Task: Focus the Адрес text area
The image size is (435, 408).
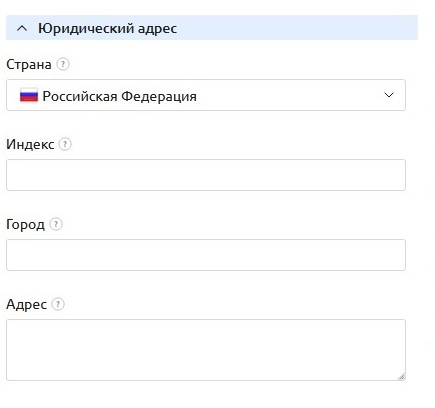Action: [206, 350]
